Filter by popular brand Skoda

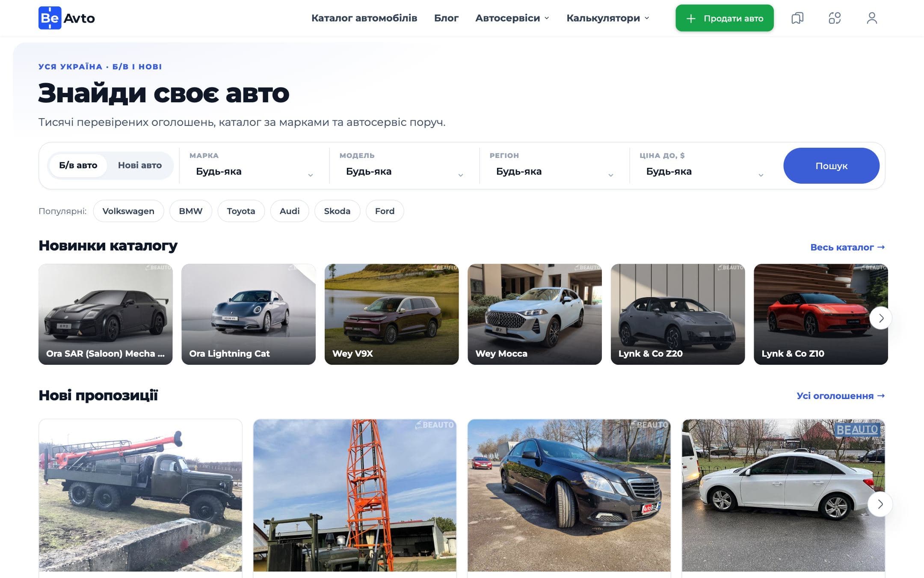[337, 211]
